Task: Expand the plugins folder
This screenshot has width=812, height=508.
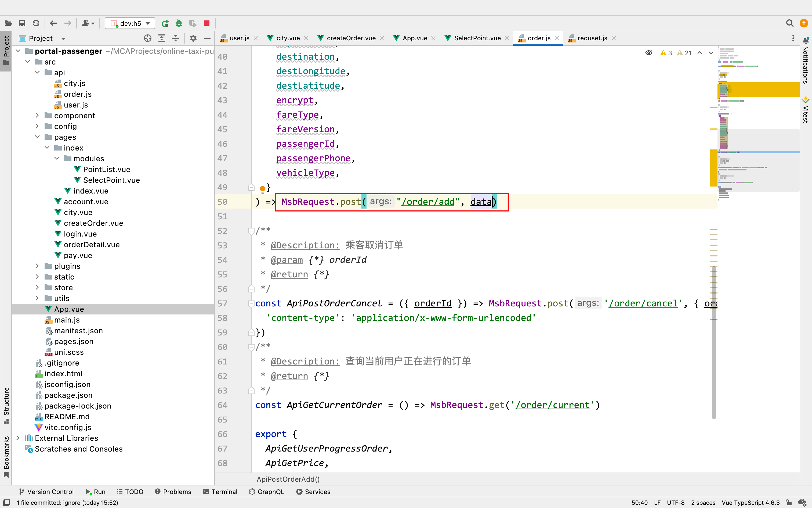Action: click(x=37, y=266)
